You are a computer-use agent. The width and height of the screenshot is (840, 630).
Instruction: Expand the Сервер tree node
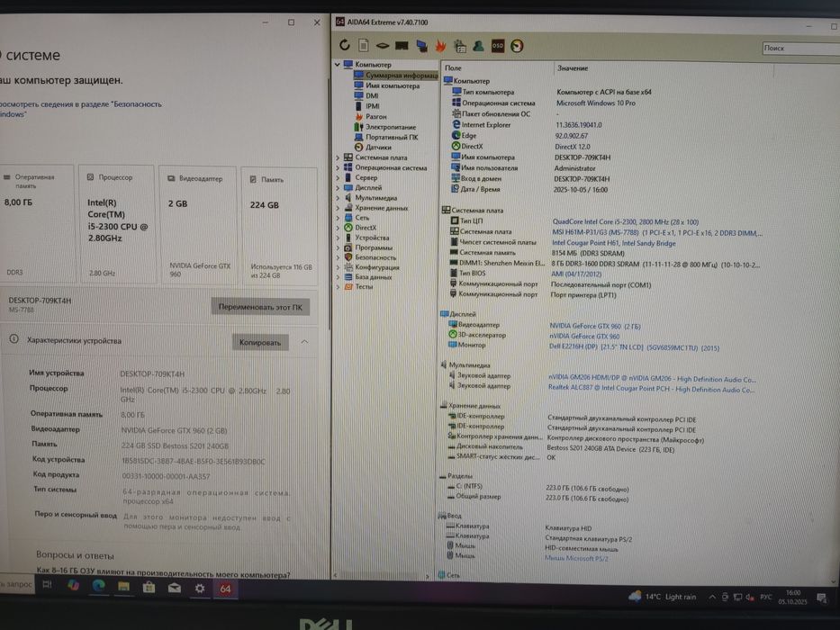point(338,177)
